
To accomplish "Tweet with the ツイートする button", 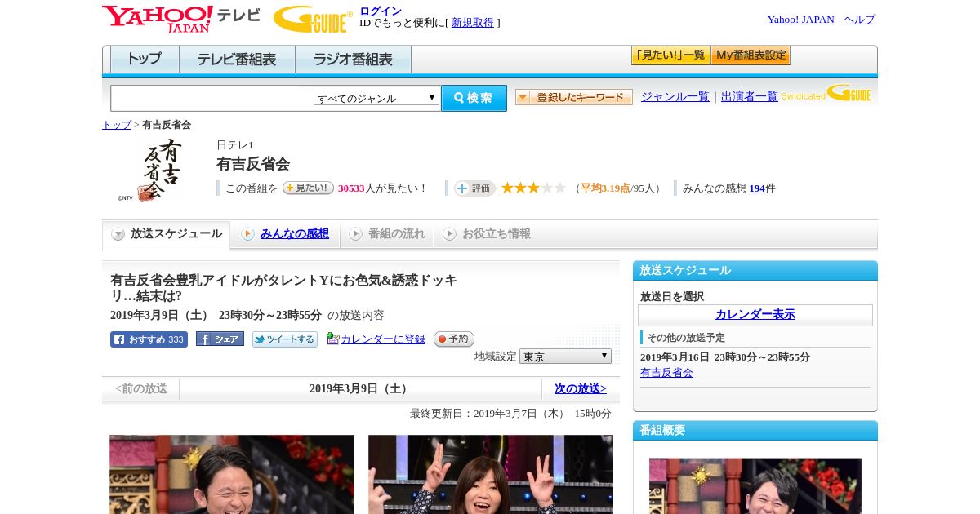I will point(284,339).
